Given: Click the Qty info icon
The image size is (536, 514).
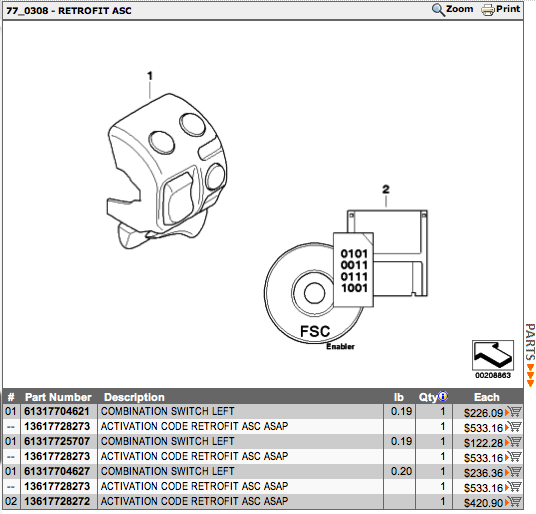Looking at the screenshot, I should click(443, 396).
